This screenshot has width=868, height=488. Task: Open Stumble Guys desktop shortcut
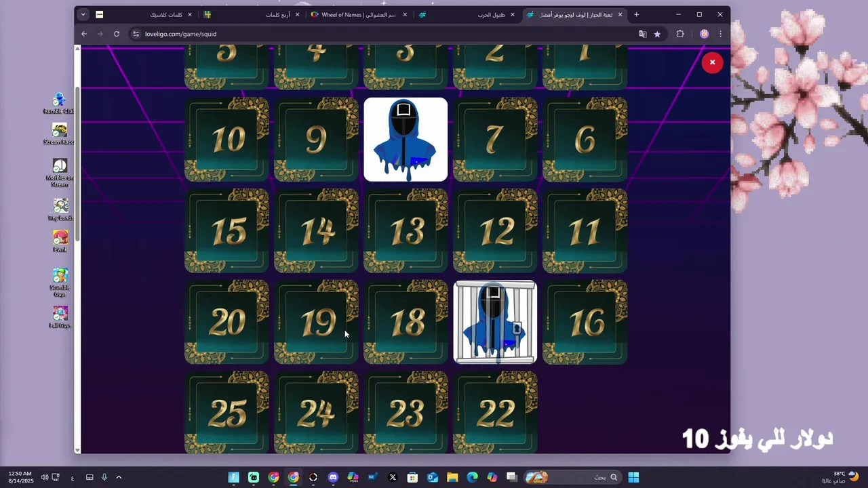[60, 283]
